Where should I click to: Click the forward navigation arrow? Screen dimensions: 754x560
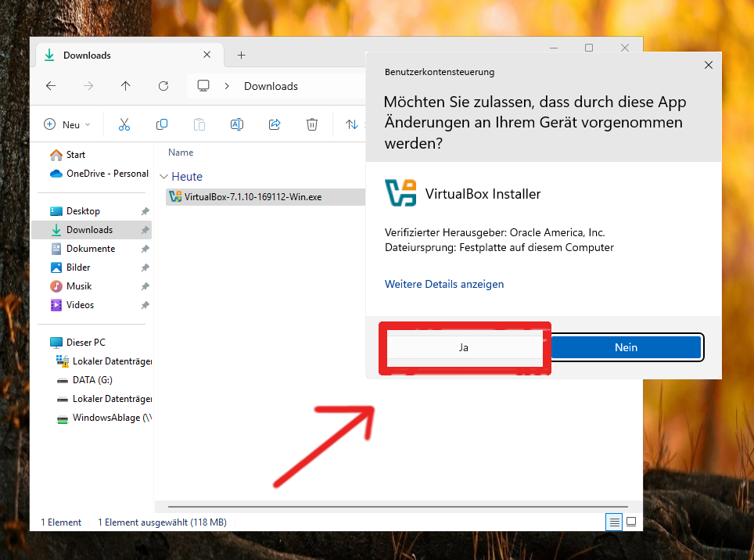coord(88,86)
